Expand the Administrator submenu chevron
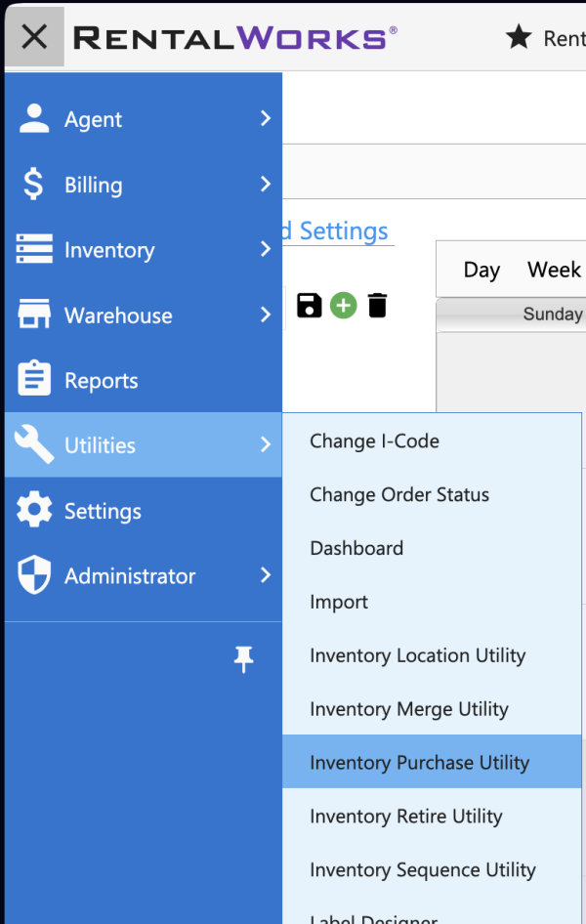586x924 pixels. point(265,576)
